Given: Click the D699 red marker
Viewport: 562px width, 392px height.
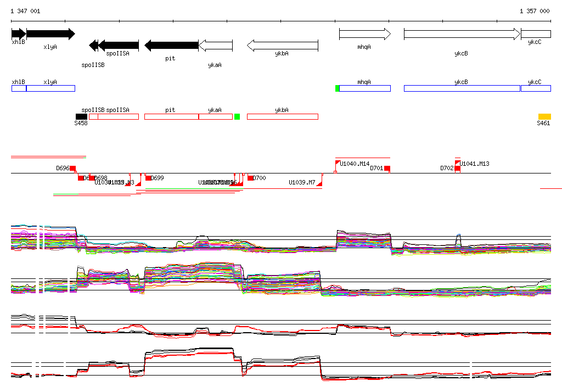Looking at the screenshot, I should coord(148,178).
